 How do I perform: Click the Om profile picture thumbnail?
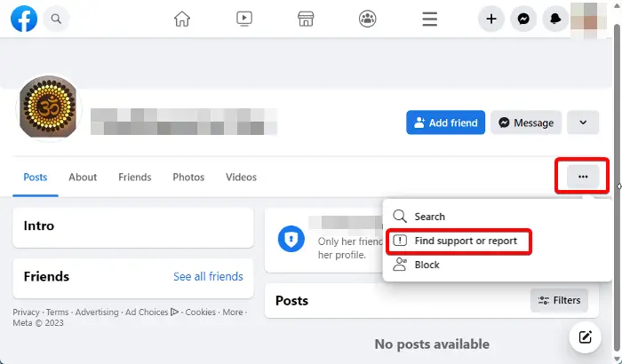pyautogui.click(x=48, y=107)
